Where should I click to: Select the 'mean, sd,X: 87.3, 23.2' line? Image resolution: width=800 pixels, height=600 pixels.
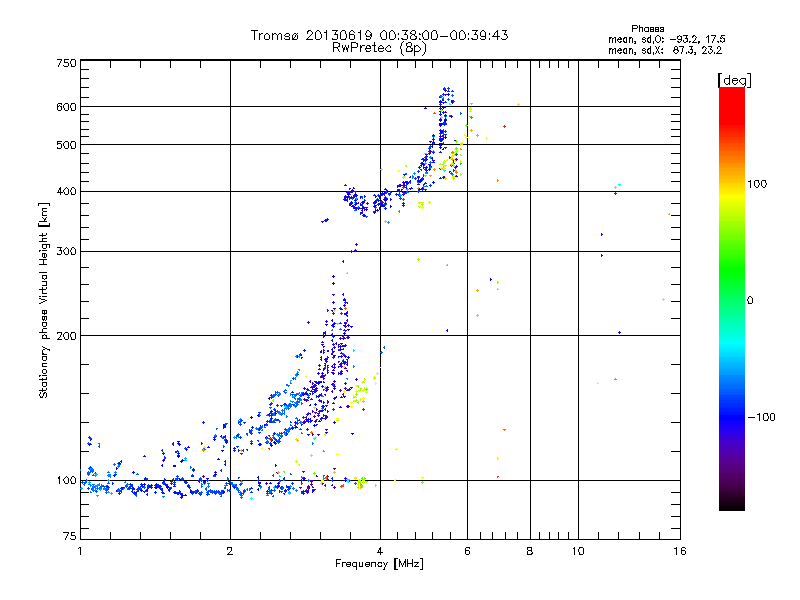pos(665,50)
